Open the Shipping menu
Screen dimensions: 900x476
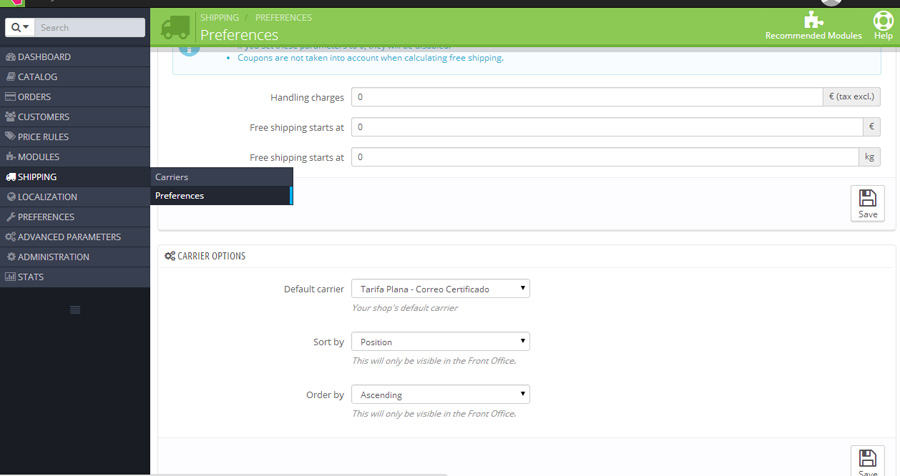[x=75, y=177]
